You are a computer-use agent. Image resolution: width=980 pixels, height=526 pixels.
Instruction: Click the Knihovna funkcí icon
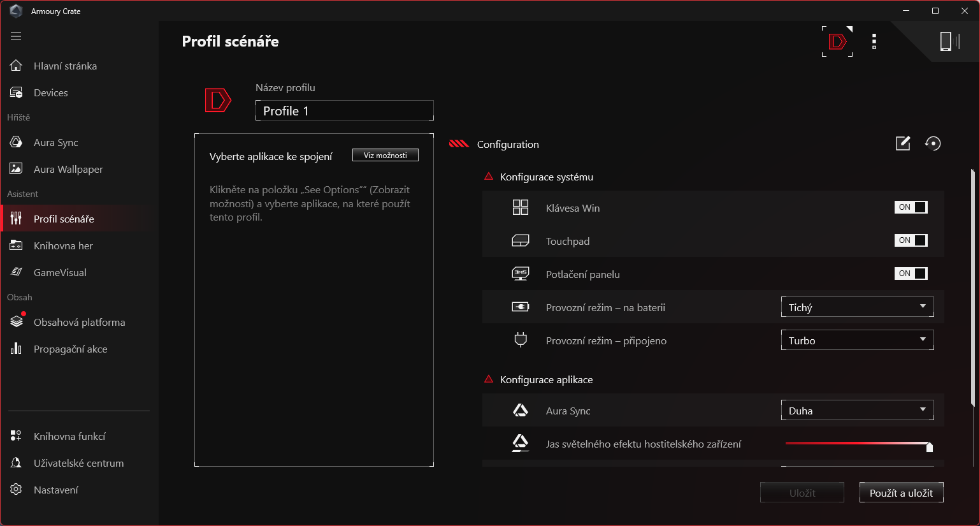(x=17, y=436)
